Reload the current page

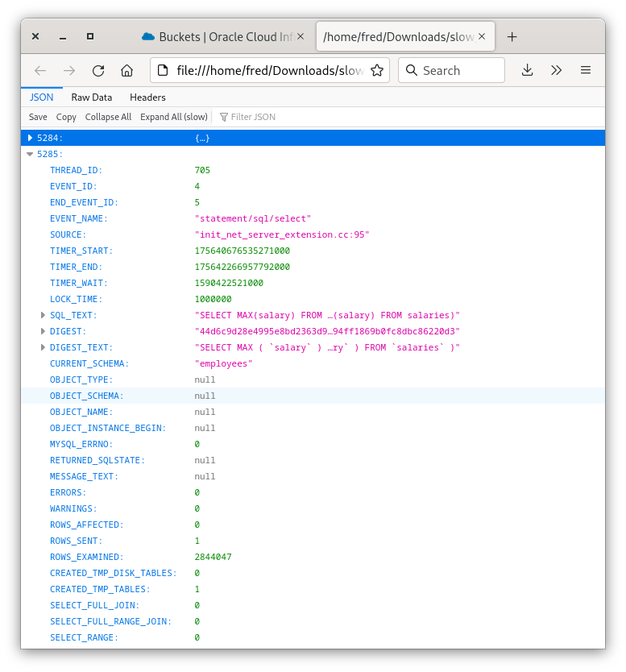(97, 70)
